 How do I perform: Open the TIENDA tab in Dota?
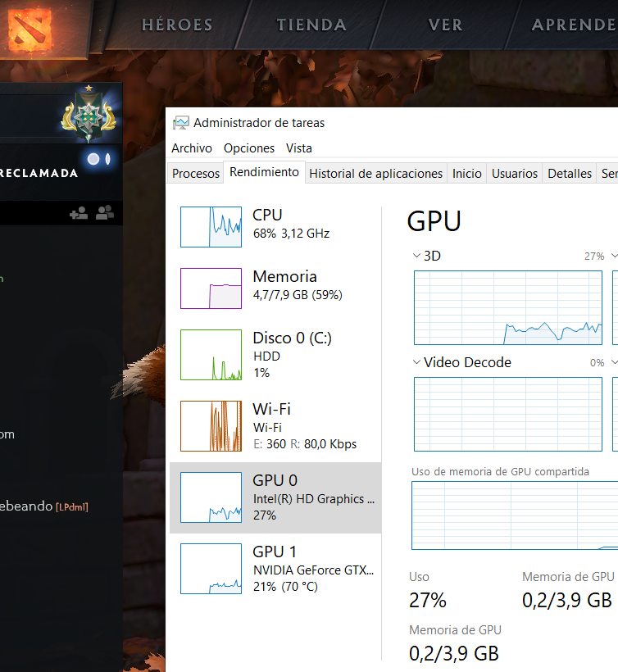click(311, 25)
